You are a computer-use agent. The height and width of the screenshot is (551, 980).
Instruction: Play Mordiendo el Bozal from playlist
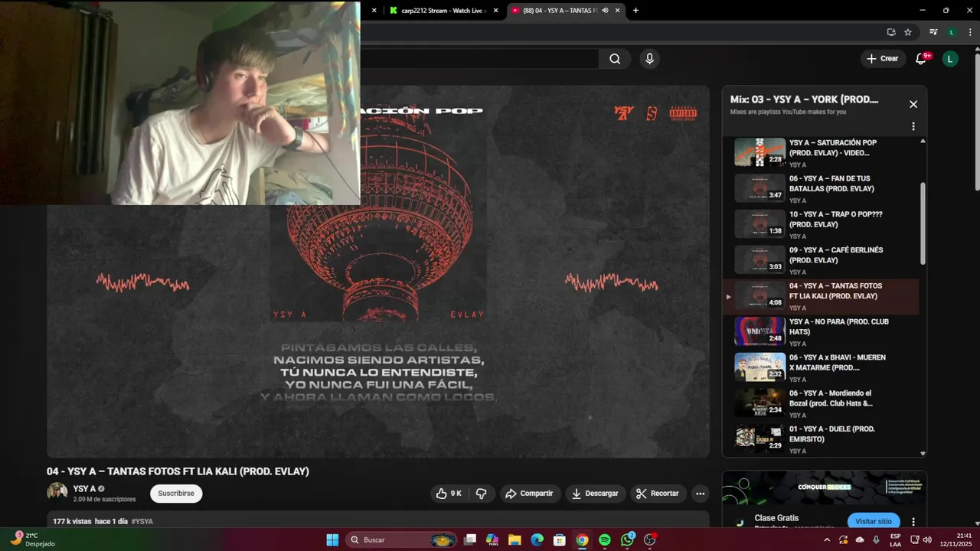click(x=822, y=403)
